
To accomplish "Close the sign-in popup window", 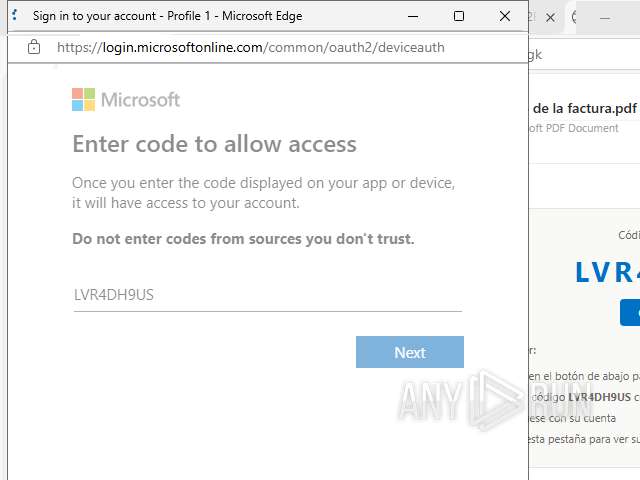I will 505,16.
